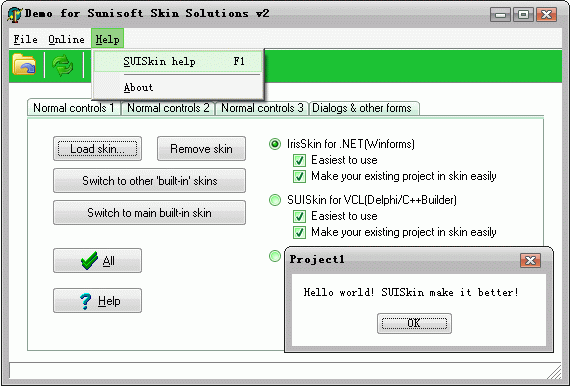This screenshot has width=570, height=386.
Task: Switch to Normal controls 1 tab
Action: [74, 108]
